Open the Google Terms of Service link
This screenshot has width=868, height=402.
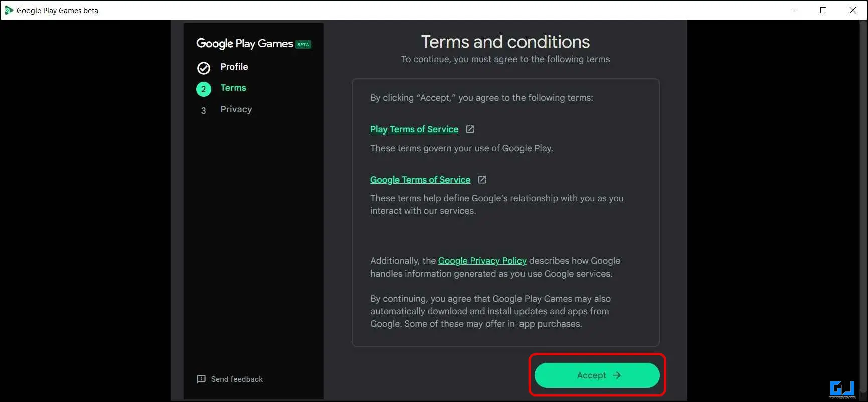click(x=420, y=180)
